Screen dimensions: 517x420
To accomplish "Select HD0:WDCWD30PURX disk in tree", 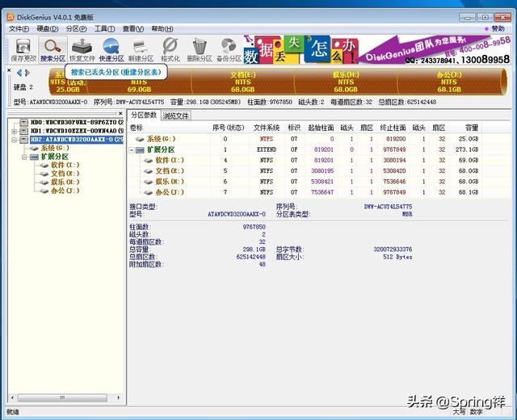I will pos(77,123).
